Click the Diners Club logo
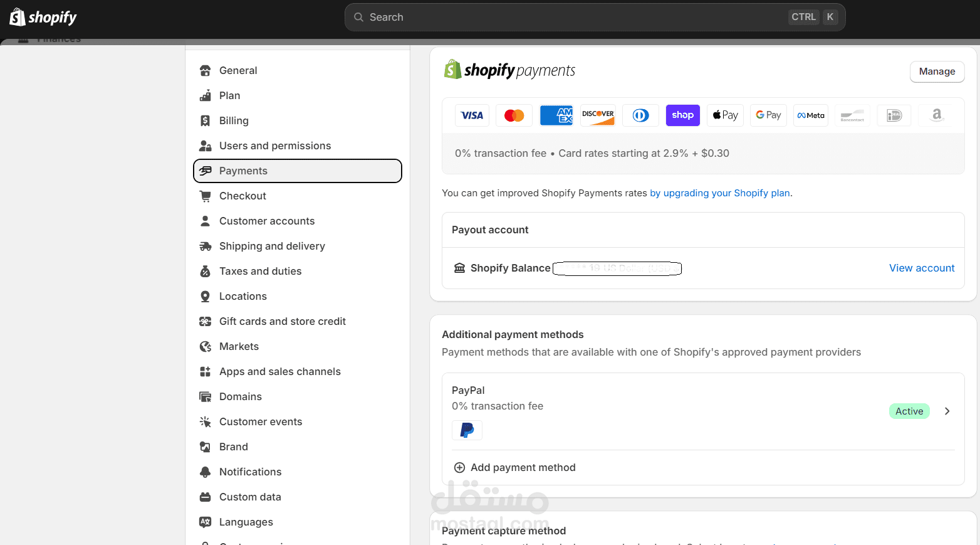 pyautogui.click(x=640, y=115)
